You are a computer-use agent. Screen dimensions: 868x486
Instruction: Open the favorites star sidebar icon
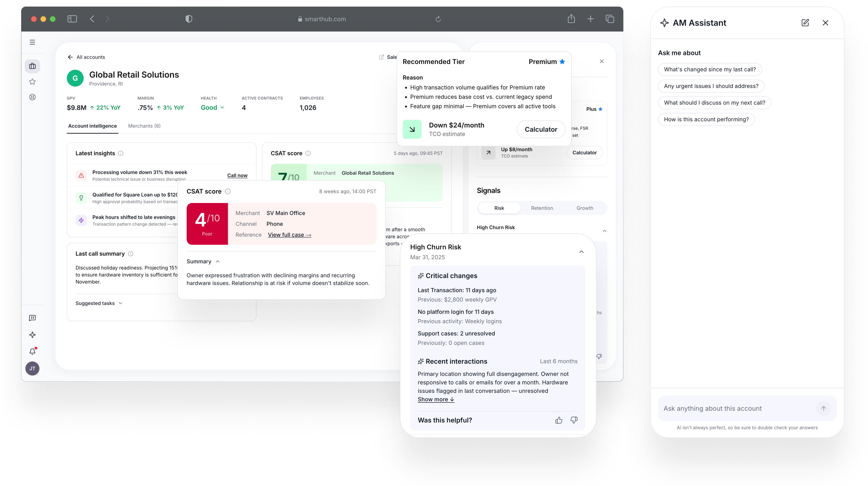click(32, 82)
